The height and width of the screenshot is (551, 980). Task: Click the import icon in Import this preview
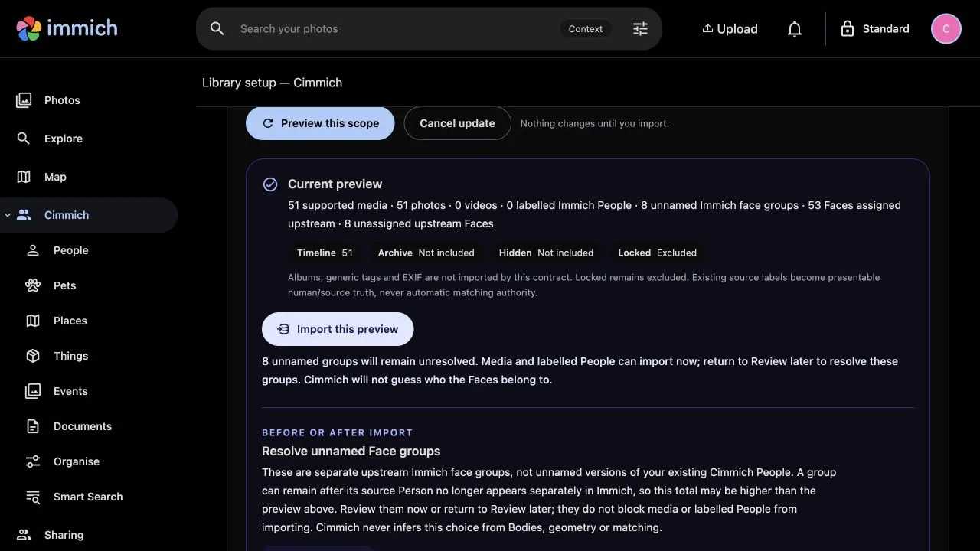click(x=283, y=329)
